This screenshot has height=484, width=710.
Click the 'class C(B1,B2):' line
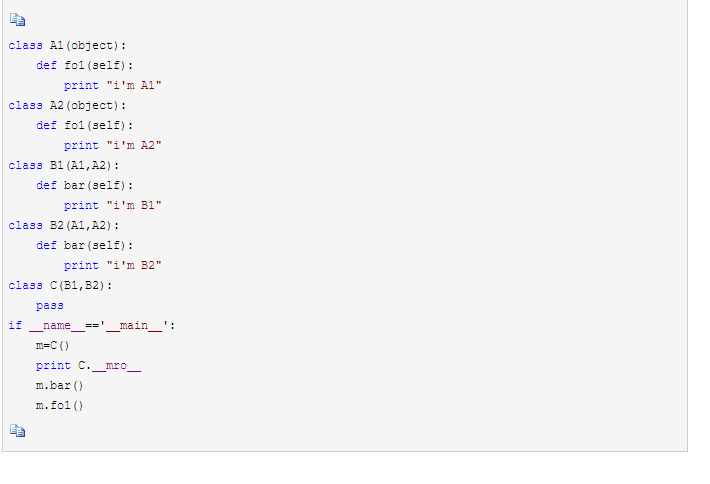pyautogui.click(x=61, y=285)
